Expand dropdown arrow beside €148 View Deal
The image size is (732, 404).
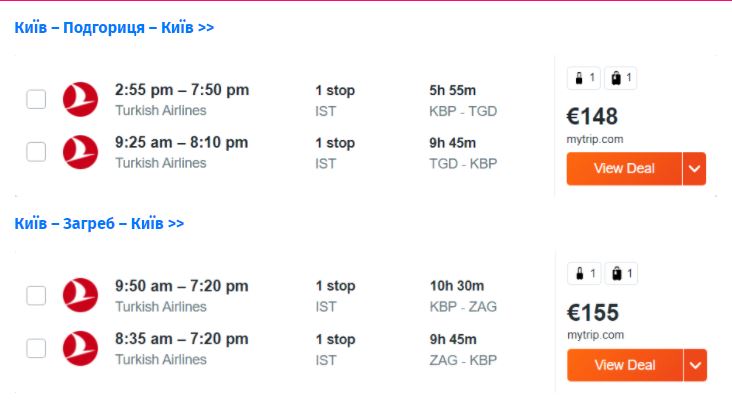[x=695, y=169]
